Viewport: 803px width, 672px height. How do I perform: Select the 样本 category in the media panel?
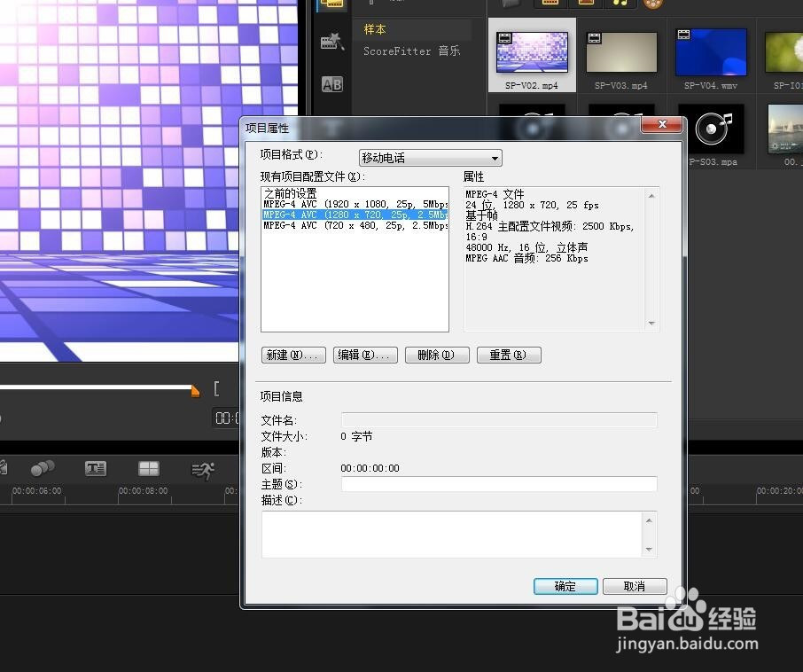click(x=374, y=29)
